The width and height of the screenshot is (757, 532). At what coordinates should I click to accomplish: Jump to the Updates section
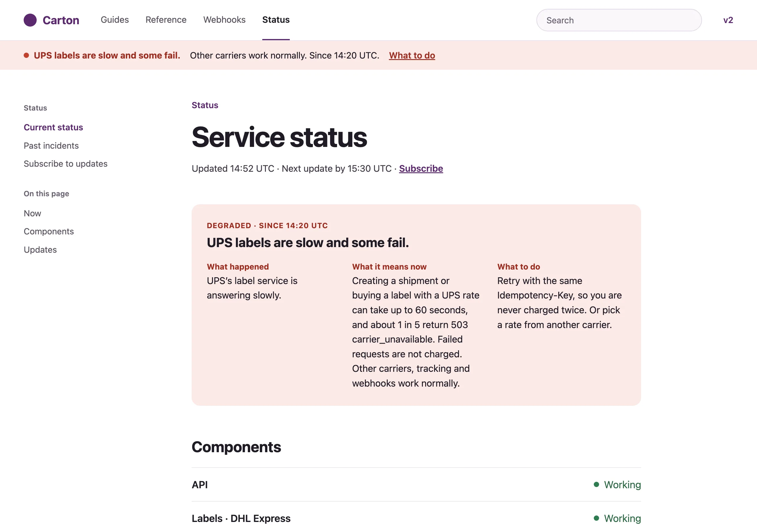(x=40, y=249)
